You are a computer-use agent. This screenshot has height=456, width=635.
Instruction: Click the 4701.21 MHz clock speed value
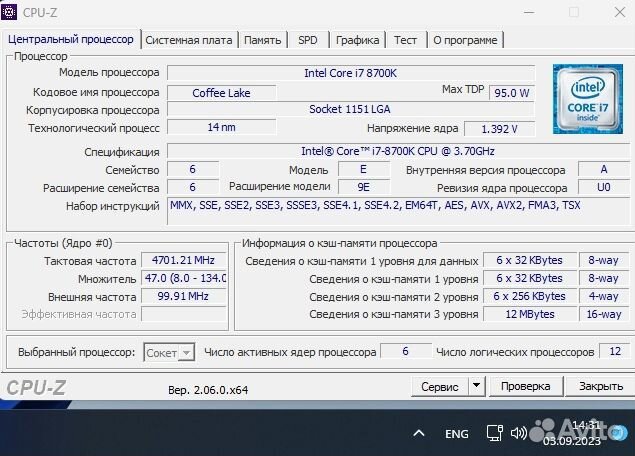coord(183,260)
